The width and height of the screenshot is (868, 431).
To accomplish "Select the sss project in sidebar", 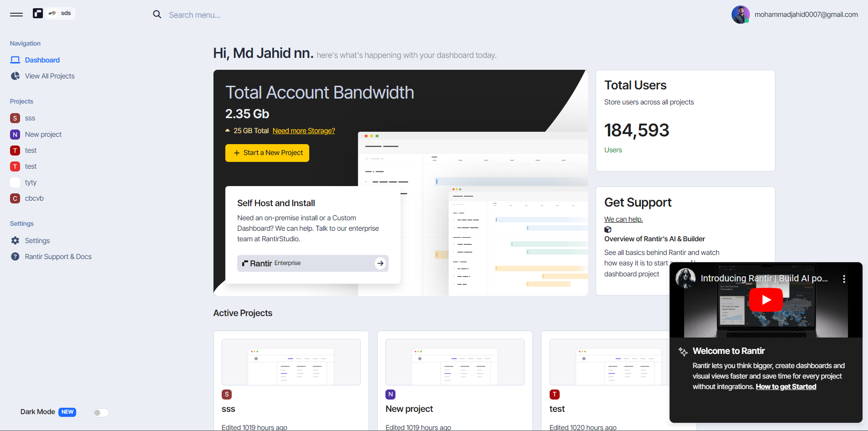I will tap(30, 118).
